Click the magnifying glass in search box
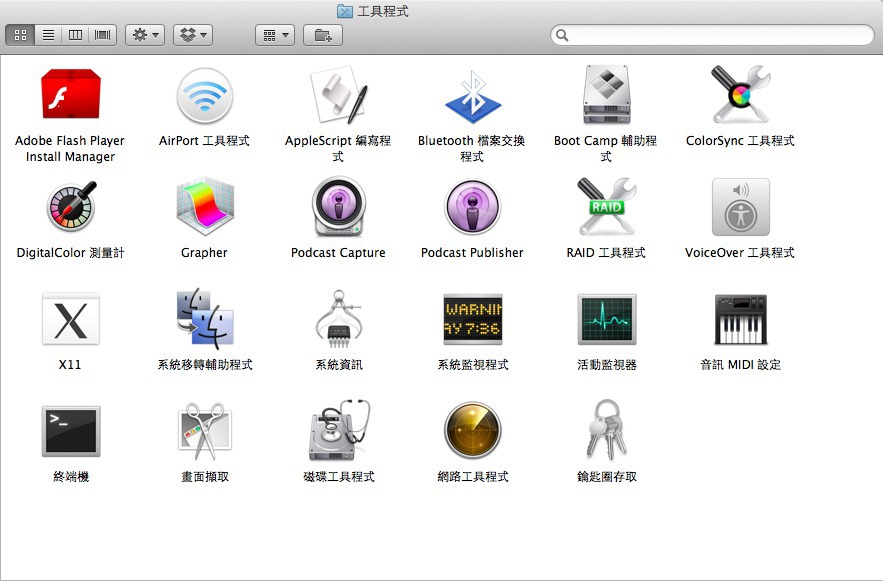 562,35
